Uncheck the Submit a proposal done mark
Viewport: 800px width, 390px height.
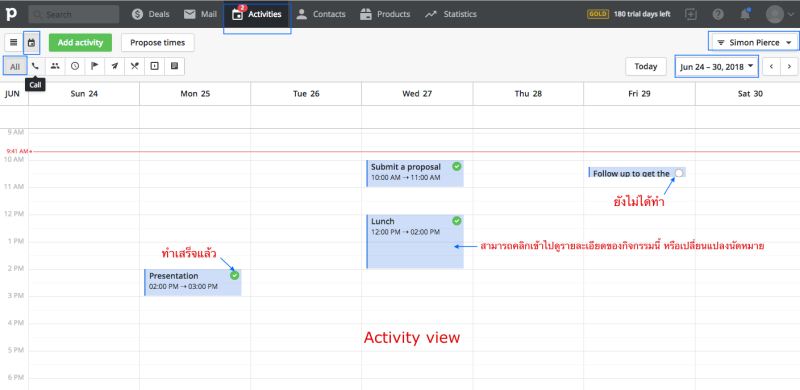pyautogui.click(x=457, y=166)
